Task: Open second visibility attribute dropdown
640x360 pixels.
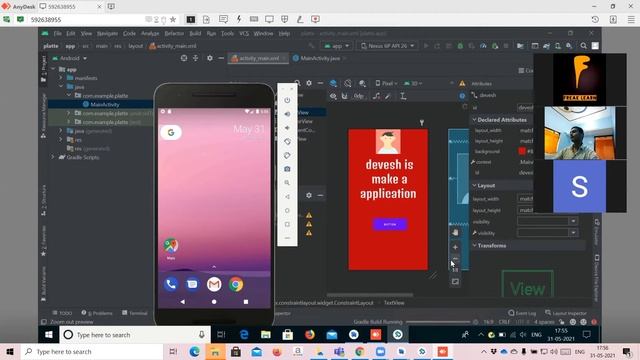Action: click(x=573, y=233)
